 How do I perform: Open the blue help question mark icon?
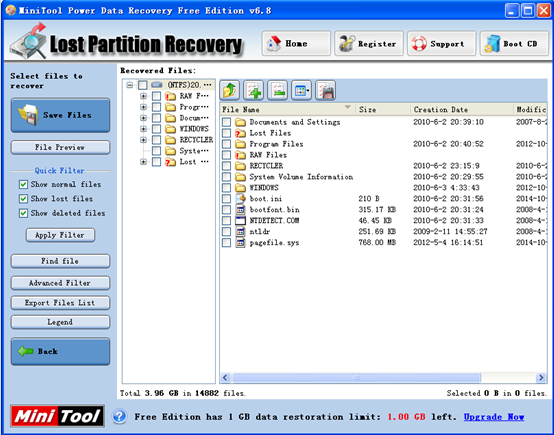tap(119, 416)
